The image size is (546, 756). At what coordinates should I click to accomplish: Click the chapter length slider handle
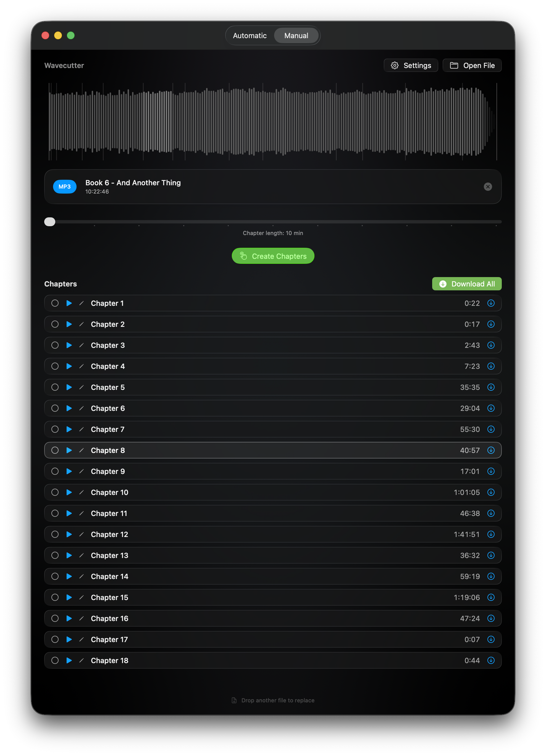point(50,222)
